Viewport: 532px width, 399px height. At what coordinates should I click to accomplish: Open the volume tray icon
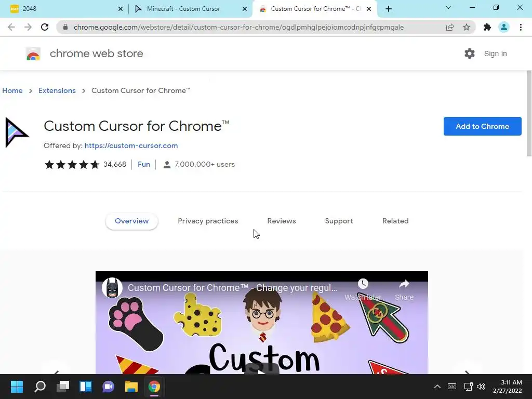pyautogui.click(x=481, y=387)
